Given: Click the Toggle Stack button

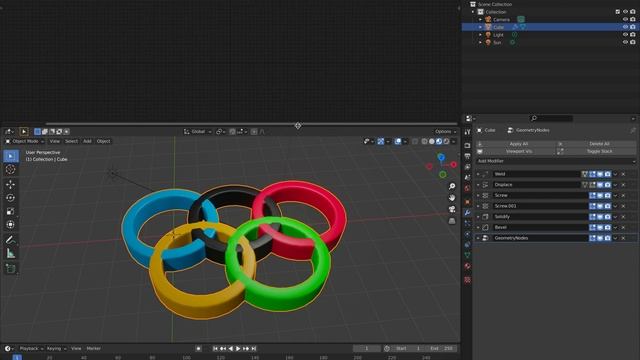Looking at the screenshot, I should (596, 151).
